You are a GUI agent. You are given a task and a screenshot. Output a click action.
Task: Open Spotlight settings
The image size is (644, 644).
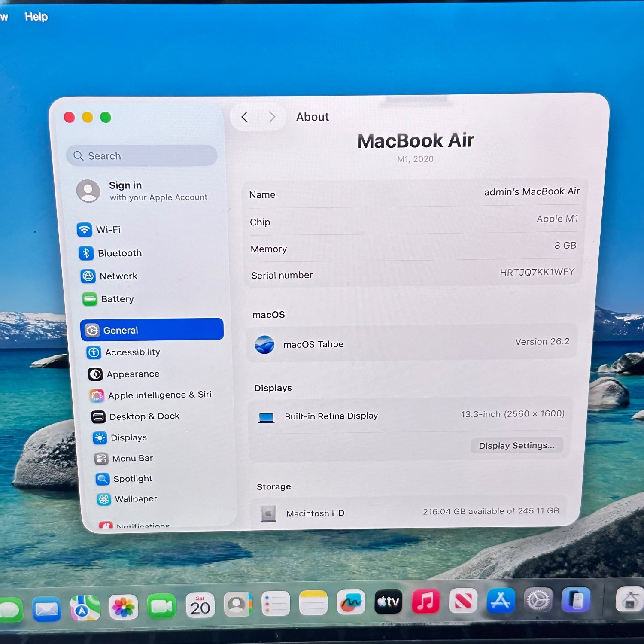click(132, 479)
